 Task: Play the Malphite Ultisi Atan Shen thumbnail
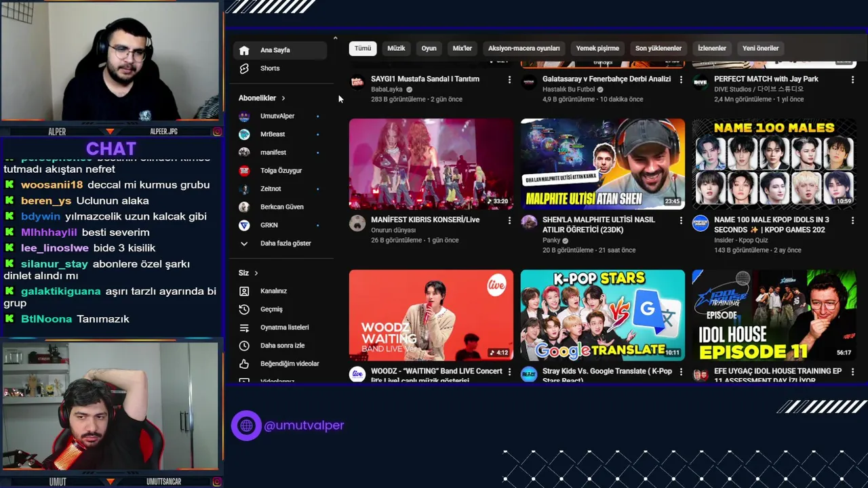(603, 164)
